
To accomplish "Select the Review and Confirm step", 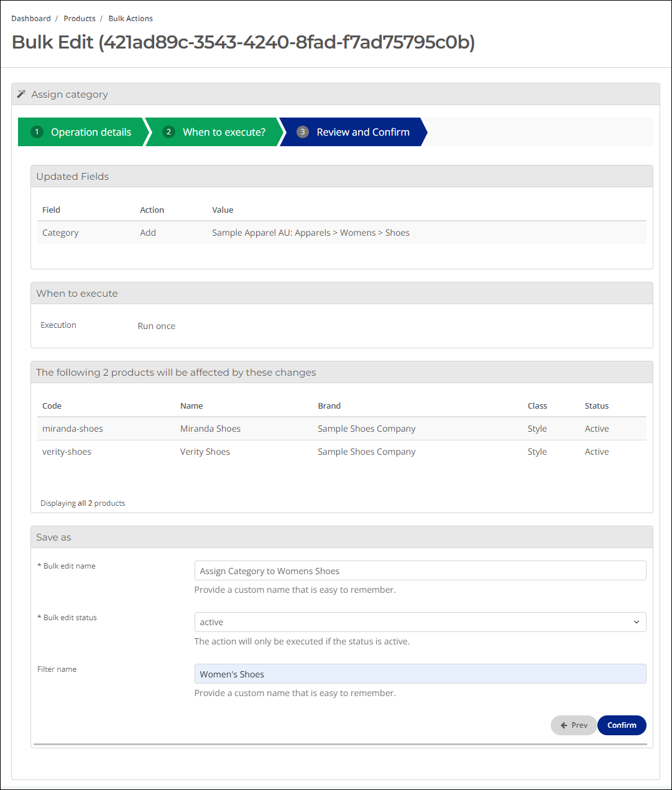I will pos(354,132).
